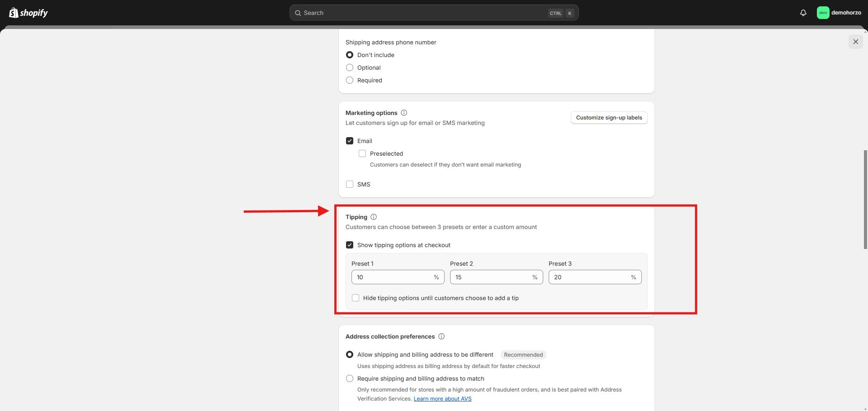Enable the Preselected email checkbox

(x=362, y=153)
